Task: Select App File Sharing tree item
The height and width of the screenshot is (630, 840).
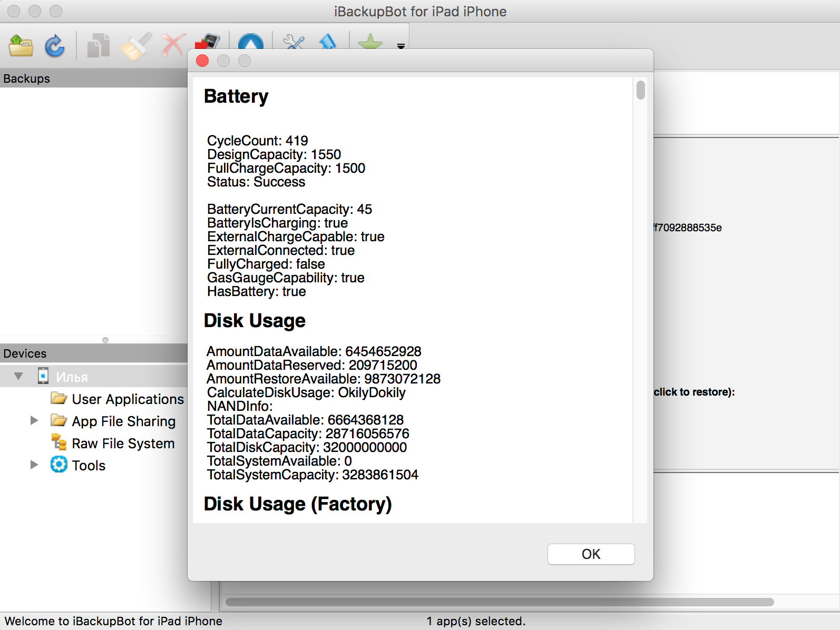Action: (124, 421)
